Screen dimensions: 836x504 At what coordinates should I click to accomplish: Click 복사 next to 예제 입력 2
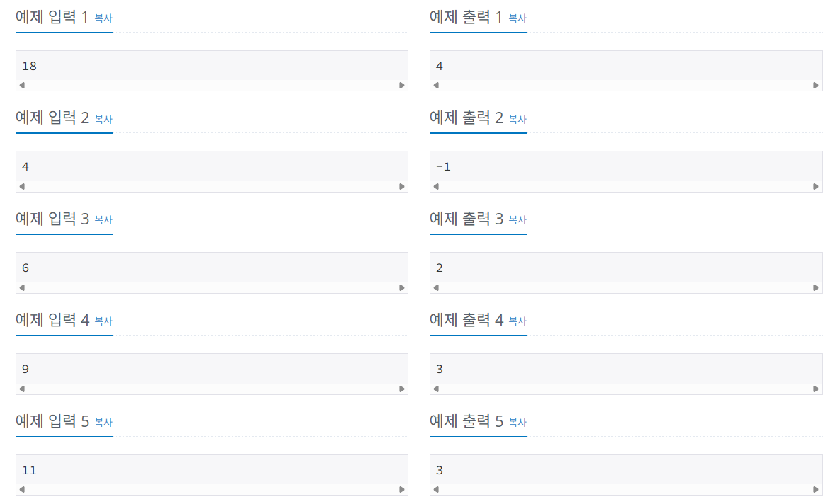[x=103, y=119]
